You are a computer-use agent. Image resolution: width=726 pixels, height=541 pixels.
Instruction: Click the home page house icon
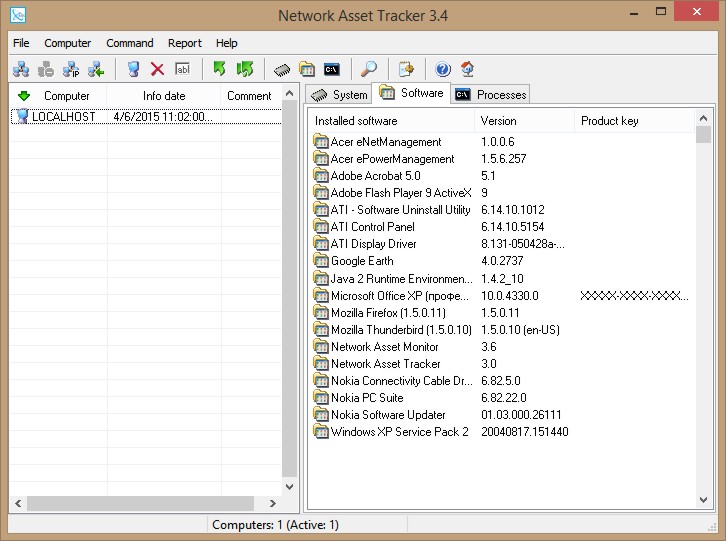tap(468, 69)
